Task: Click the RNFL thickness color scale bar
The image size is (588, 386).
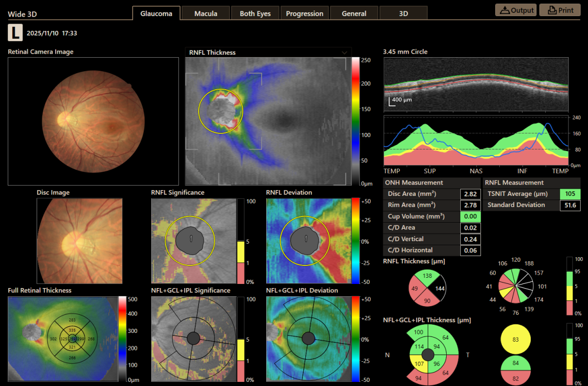Action: [357, 119]
